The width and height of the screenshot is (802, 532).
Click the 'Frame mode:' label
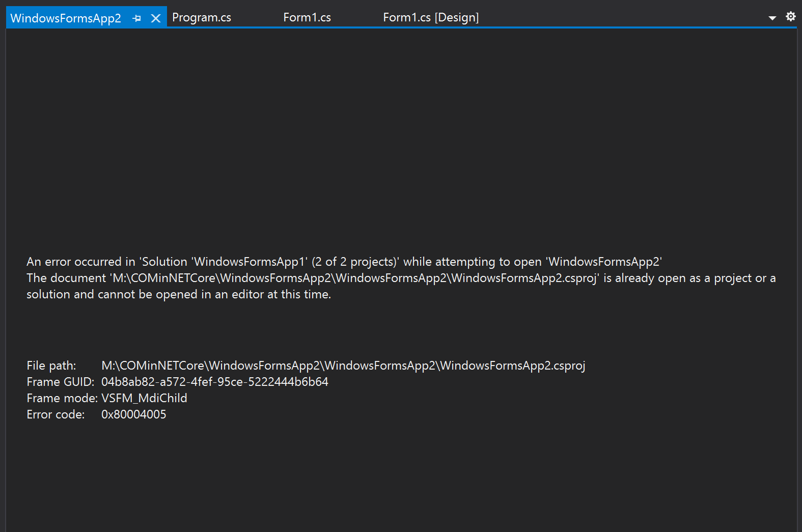tap(62, 398)
